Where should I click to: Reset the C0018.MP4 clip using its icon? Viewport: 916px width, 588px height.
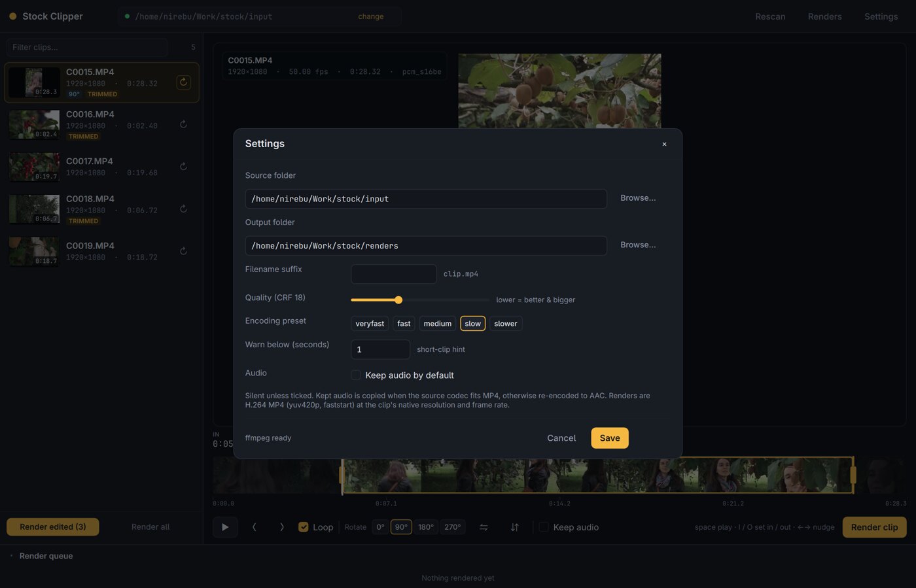183,209
